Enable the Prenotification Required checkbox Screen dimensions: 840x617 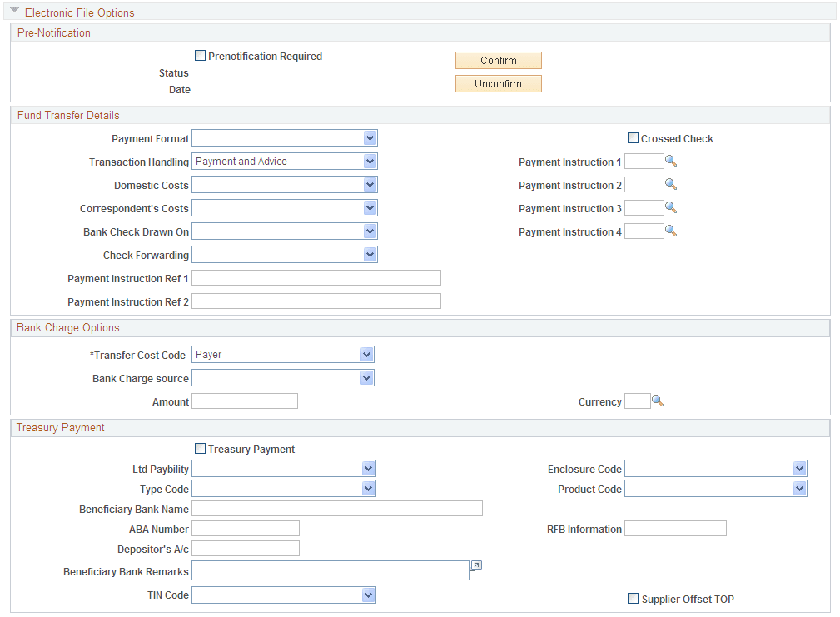(200, 55)
